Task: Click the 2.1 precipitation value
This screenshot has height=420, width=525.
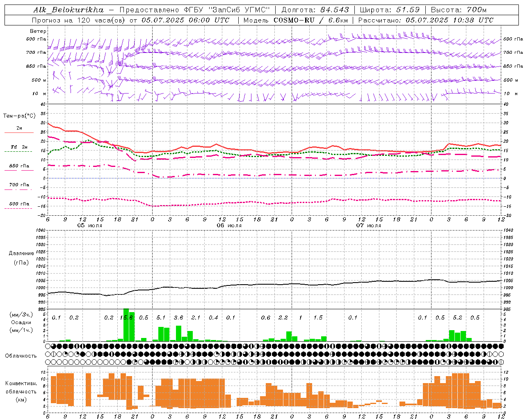Action: coord(196,318)
